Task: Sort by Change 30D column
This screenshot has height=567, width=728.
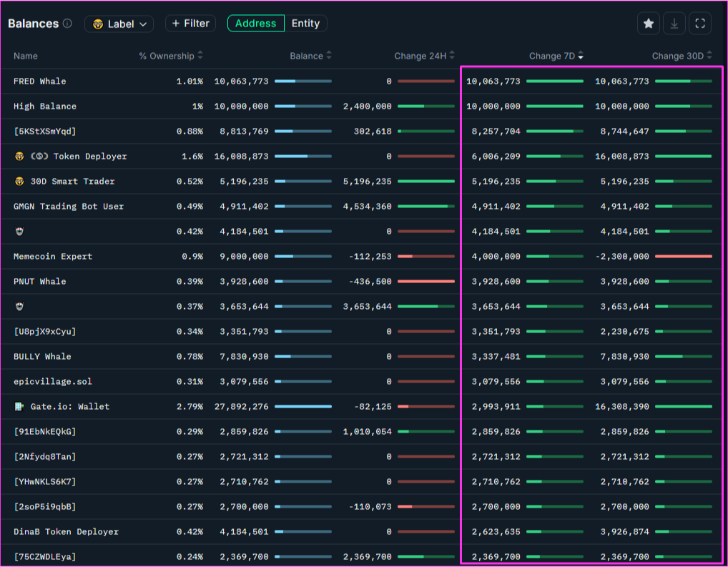Action: [x=682, y=56]
